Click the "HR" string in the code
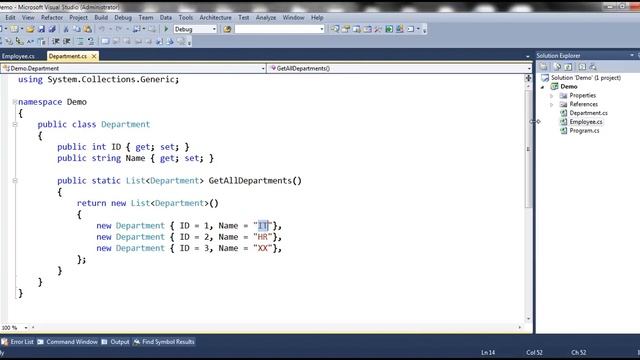This screenshot has height=360, width=640. (x=262, y=237)
